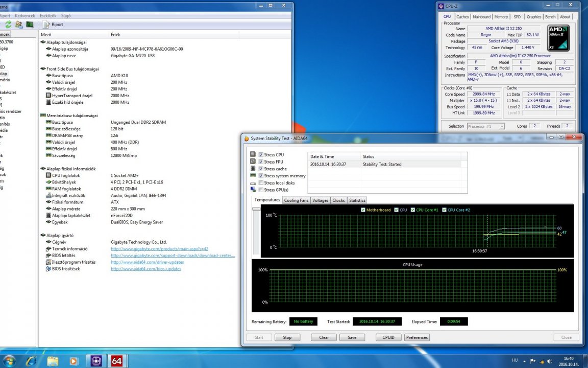This screenshot has height=368, width=588.
Task: Click the Stress GPU(s) monitor icon
Action: (253, 190)
